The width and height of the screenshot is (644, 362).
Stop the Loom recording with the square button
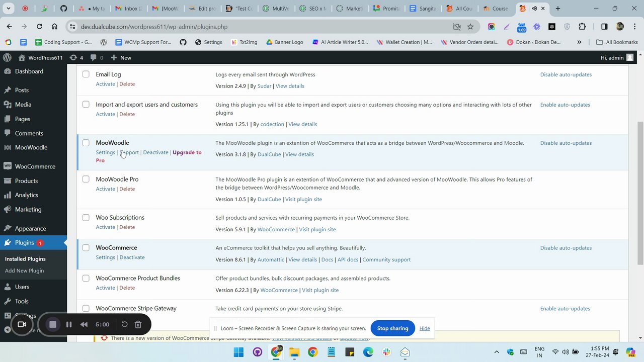click(53, 324)
